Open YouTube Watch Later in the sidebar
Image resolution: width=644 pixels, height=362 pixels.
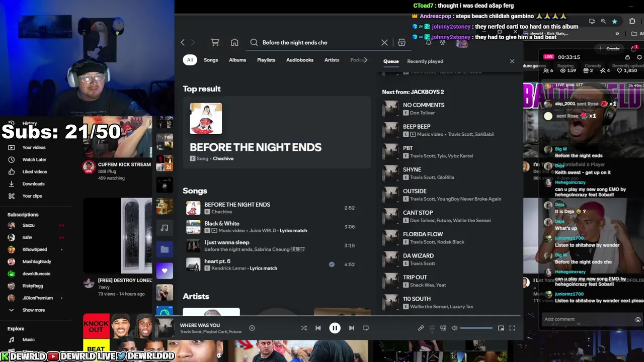coord(35,159)
